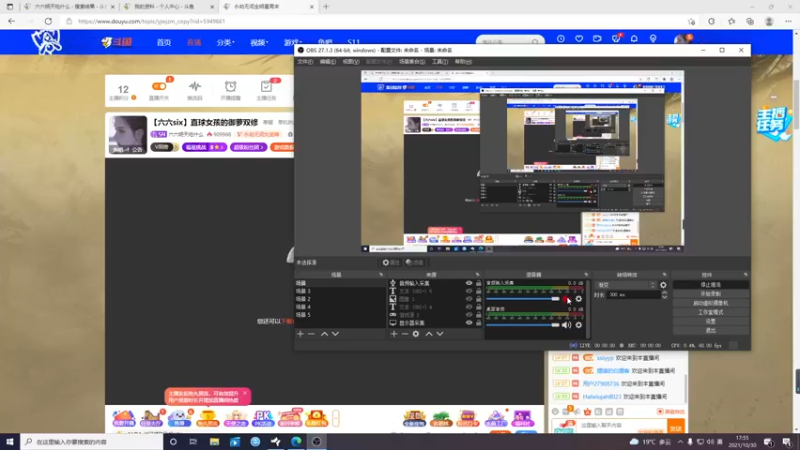This screenshot has width=800, height=450.
Task: Move selected source up in Sources list
Action: click(429, 334)
